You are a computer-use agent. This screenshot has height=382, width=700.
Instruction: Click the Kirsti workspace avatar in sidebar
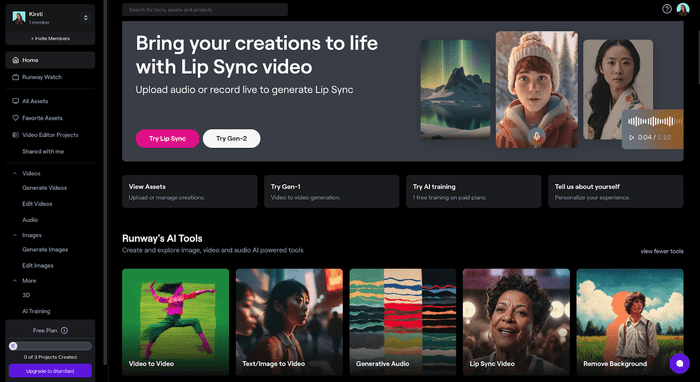(19, 17)
